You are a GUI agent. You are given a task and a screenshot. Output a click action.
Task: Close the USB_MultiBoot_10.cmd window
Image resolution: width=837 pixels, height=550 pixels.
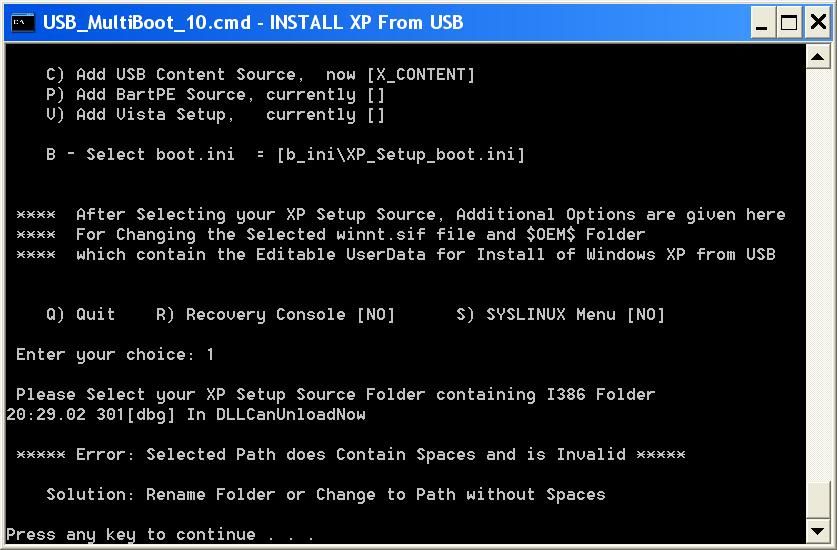coord(815,22)
